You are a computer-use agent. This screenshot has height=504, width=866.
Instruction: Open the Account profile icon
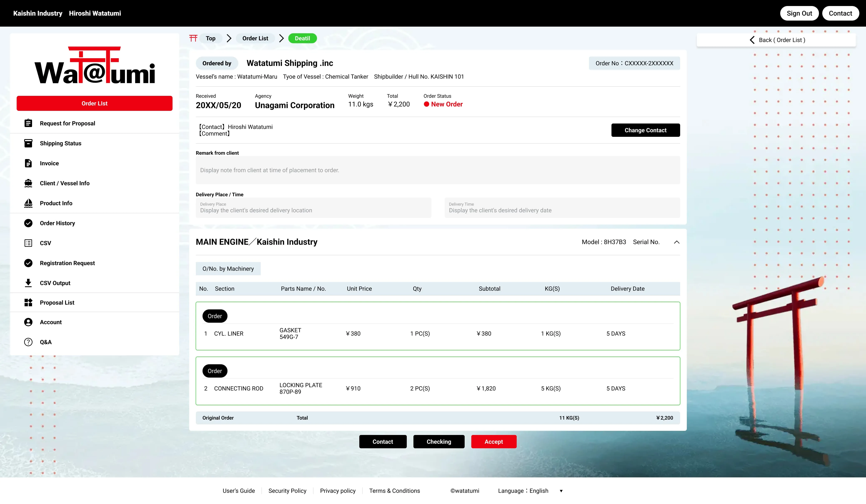[29, 322]
